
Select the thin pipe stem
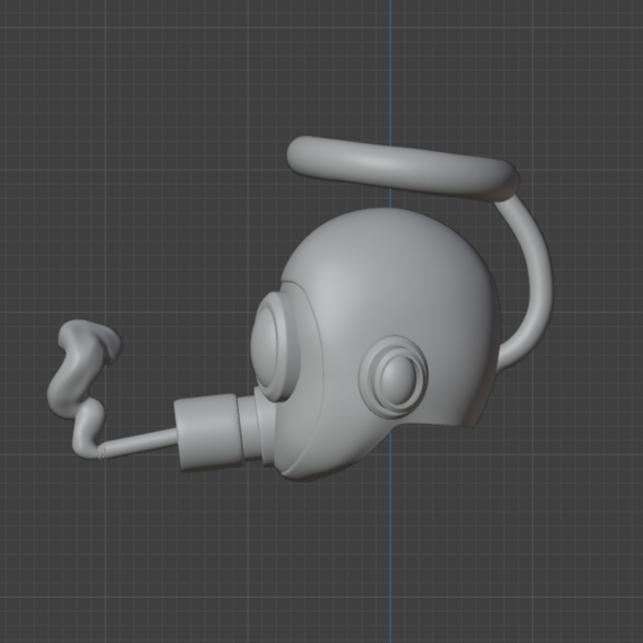point(140,442)
